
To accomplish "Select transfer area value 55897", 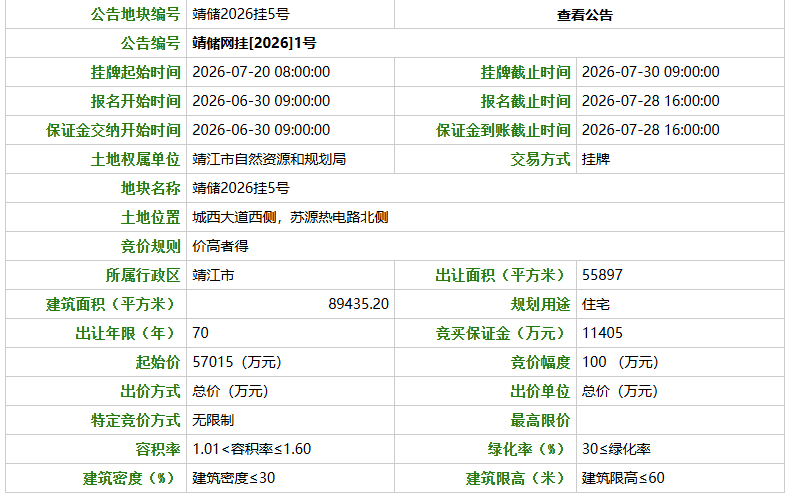I will click(x=602, y=275).
